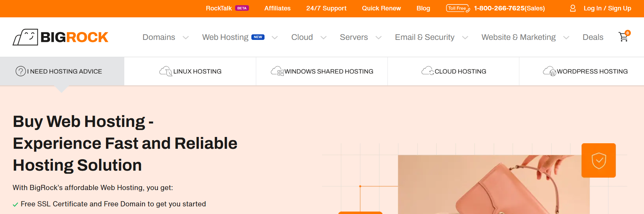644x214 pixels.
Task: Open the Website & Marketing menu
Action: pos(519,37)
